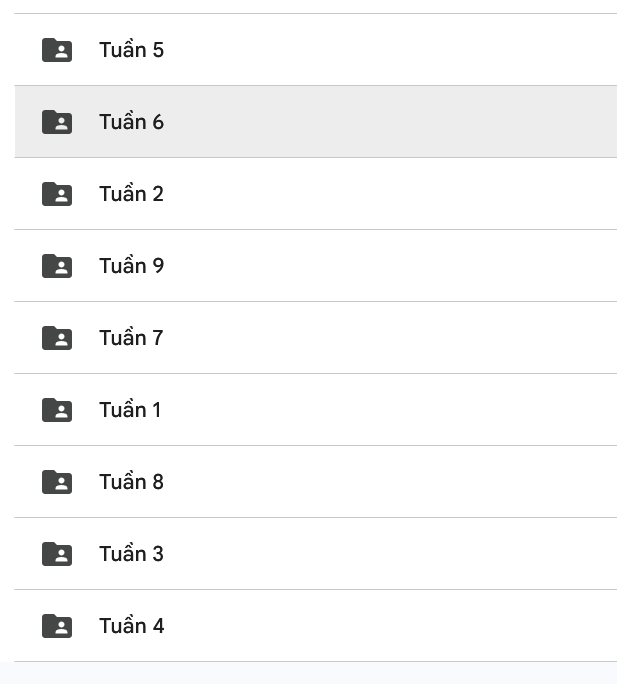The width and height of the screenshot is (617, 684).
Task: Click empty area of the Tuần 1 row
Action: coord(400,410)
